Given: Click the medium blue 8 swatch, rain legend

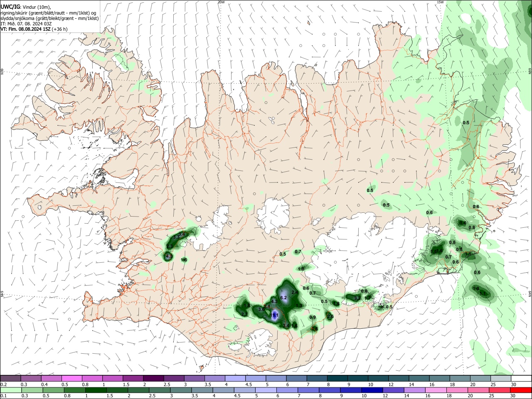Looking at the screenshot, I should pyautogui.click(x=329, y=390).
